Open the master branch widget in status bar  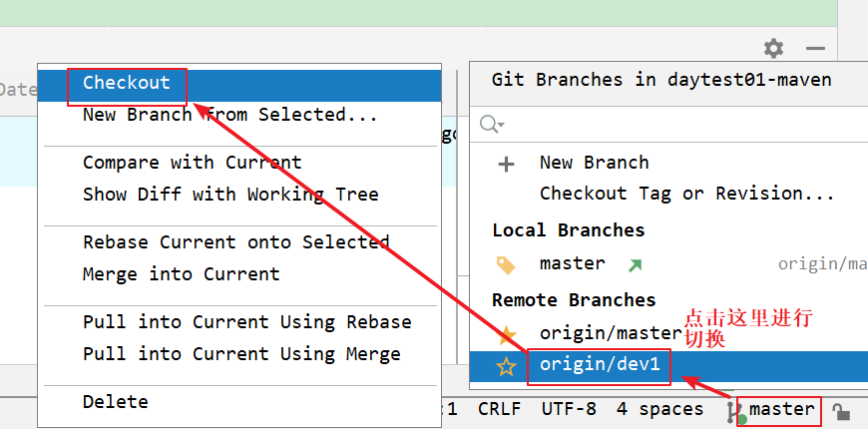coord(780,409)
